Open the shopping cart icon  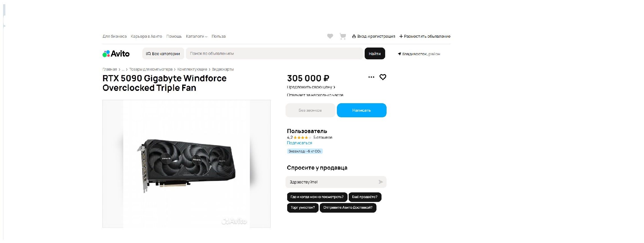coord(342,36)
